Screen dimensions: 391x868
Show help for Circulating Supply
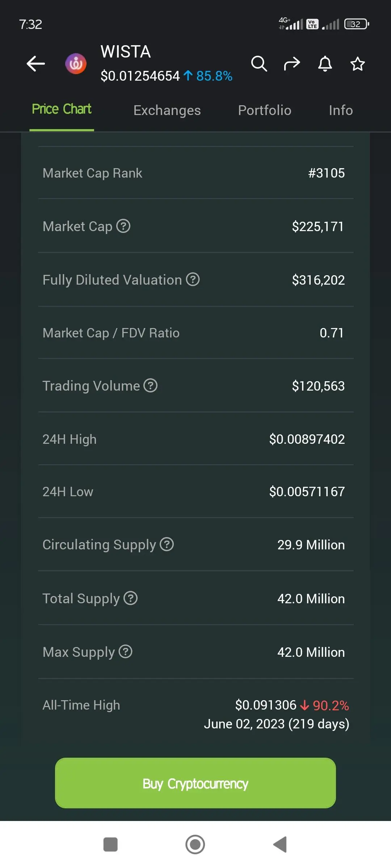point(167,544)
